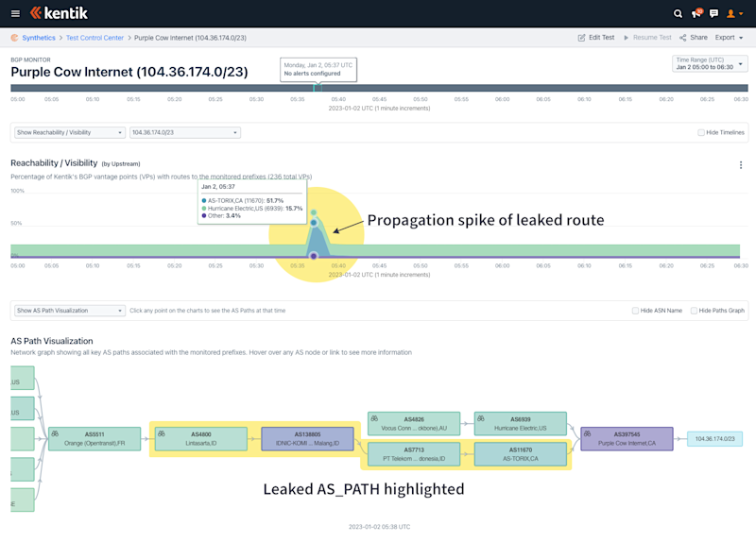
Task: Select the AS11670 AS-TORIX node
Action: pyautogui.click(x=521, y=454)
